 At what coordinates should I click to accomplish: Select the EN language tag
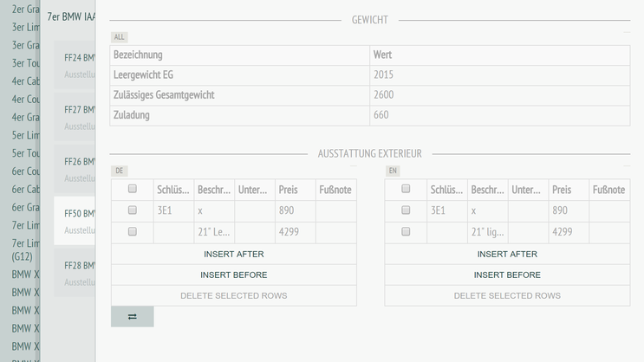tap(393, 171)
